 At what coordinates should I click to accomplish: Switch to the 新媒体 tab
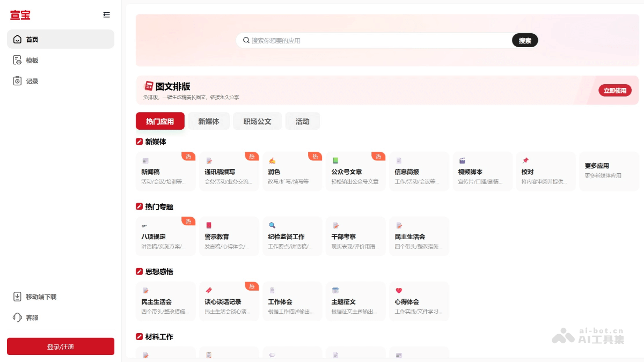click(209, 121)
